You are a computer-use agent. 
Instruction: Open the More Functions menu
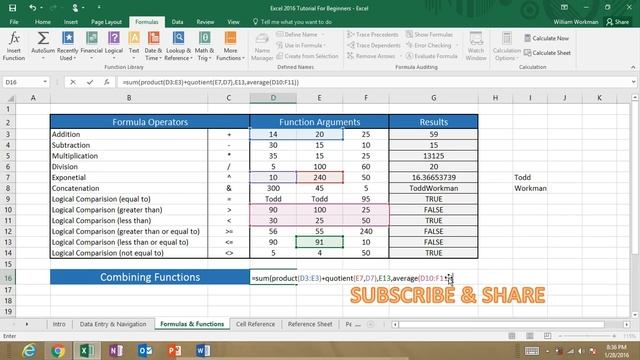230,47
